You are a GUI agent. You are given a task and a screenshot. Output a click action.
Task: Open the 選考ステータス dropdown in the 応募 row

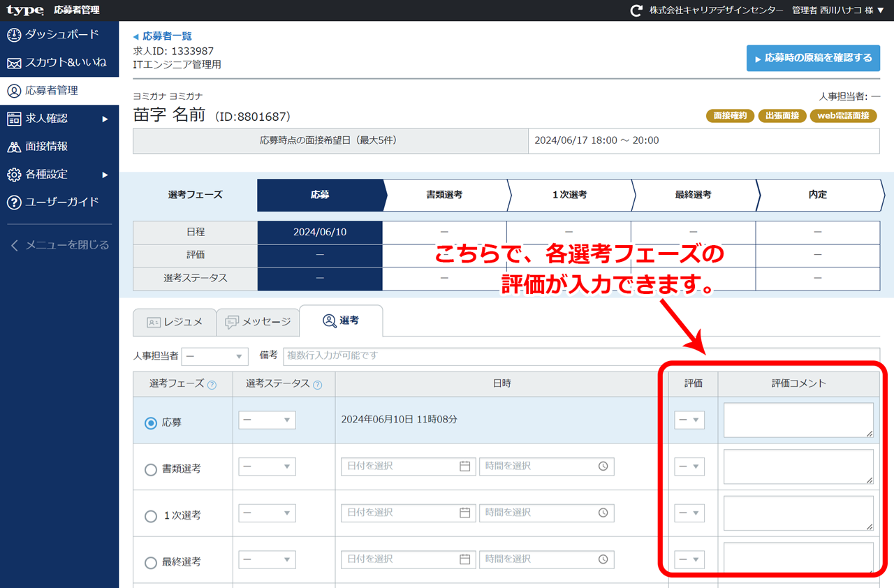pos(267,420)
